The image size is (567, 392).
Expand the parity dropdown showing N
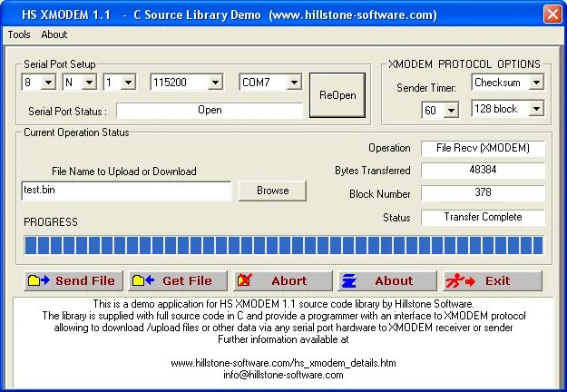coord(89,83)
